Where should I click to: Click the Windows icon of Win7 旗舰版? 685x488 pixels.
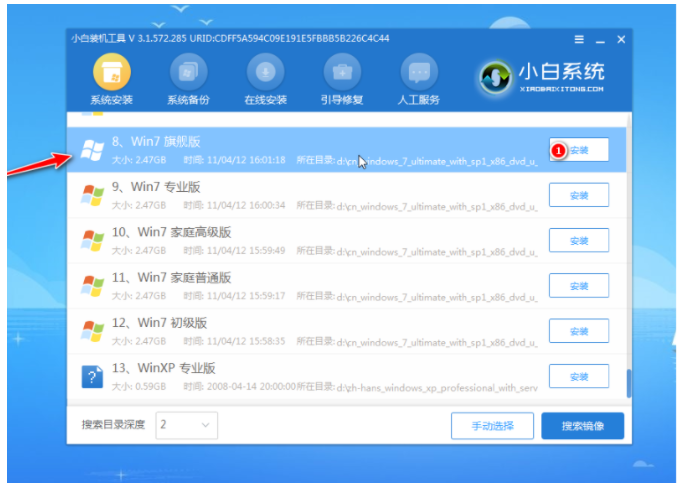92,151
